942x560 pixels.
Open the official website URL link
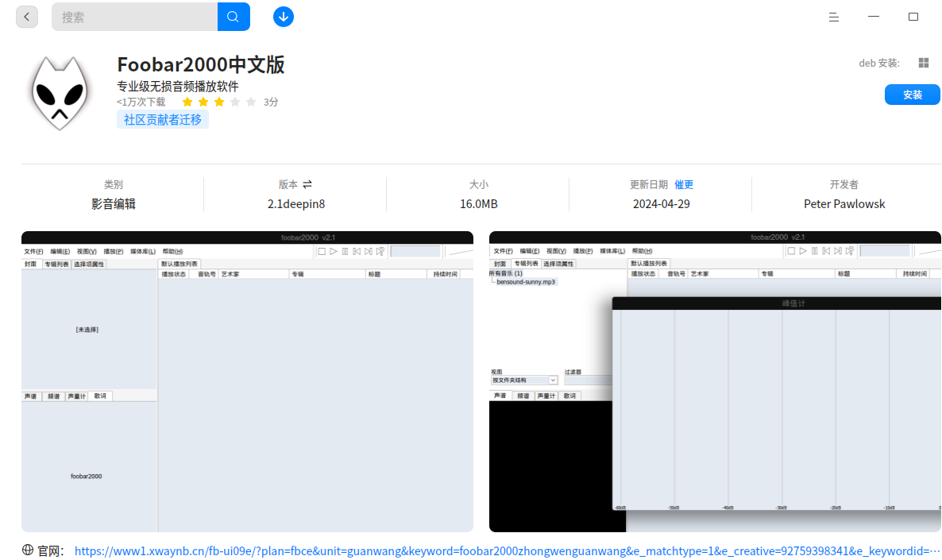507,551
